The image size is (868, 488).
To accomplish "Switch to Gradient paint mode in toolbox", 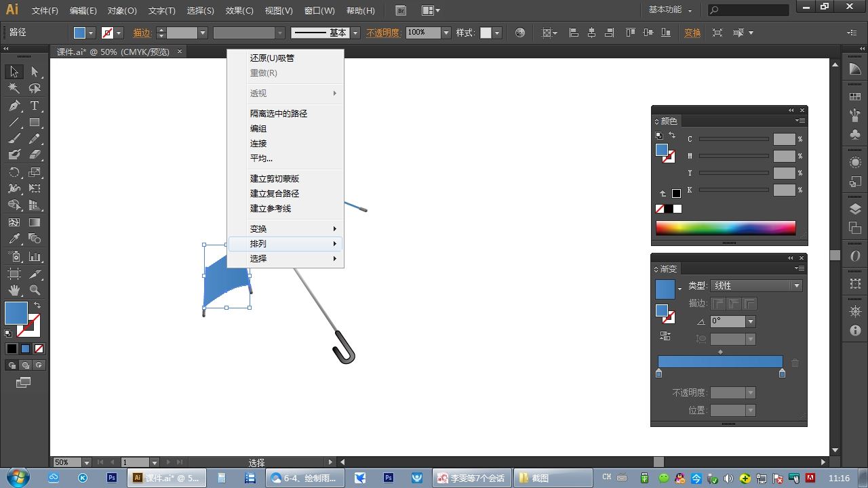I will coord(26,349).
